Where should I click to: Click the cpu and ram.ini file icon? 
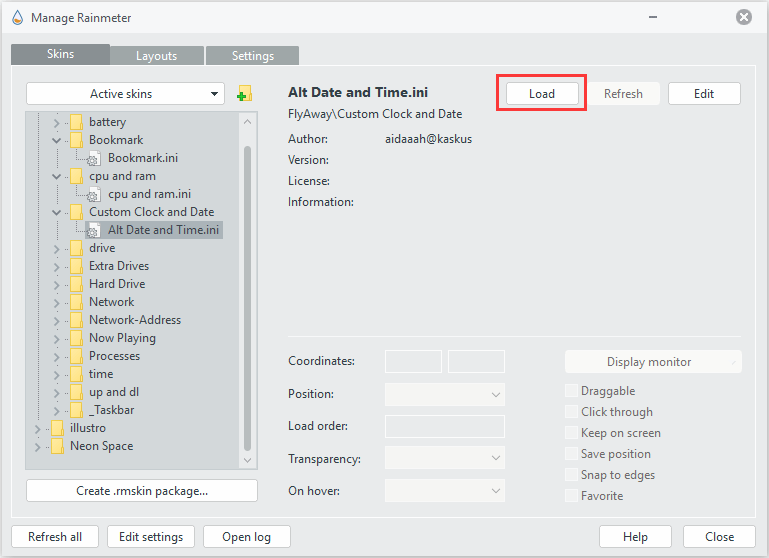click(93, 194)
